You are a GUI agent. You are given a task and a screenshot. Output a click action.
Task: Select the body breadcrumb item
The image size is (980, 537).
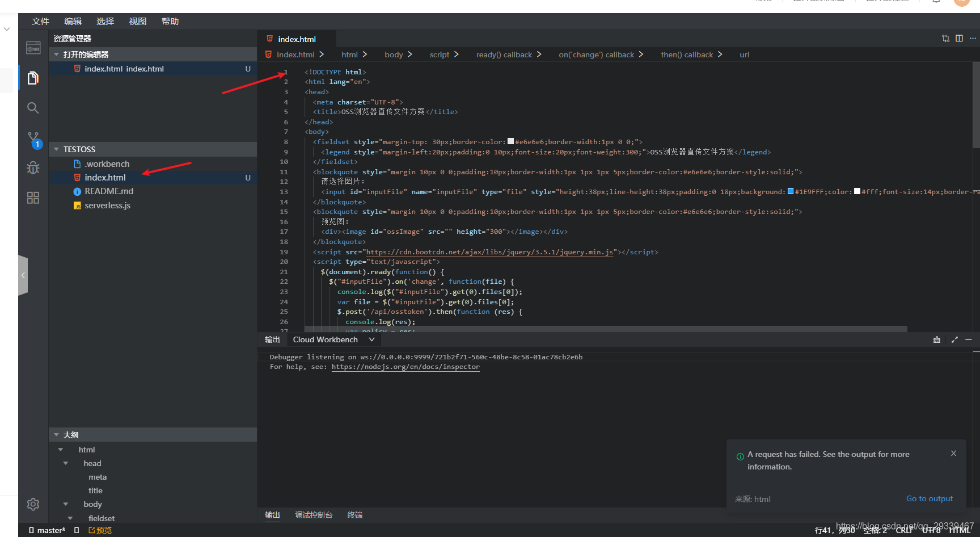click(394, 54)
